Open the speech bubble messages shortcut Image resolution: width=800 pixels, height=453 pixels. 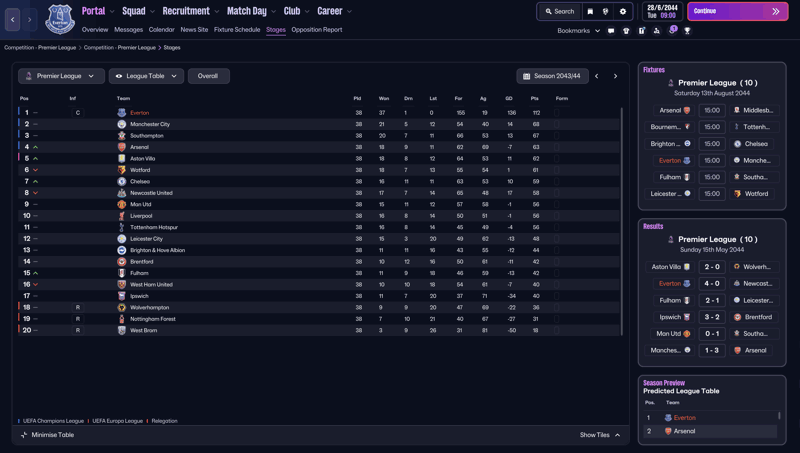(611, 31)
